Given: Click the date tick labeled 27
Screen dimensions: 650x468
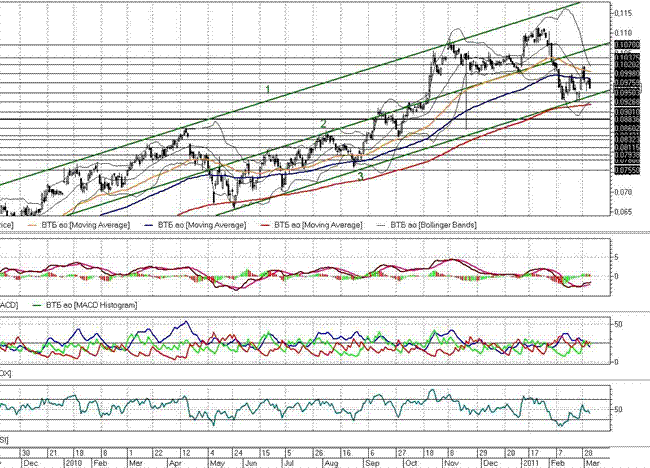Looking at the screenshot, I should click(402, 453).
